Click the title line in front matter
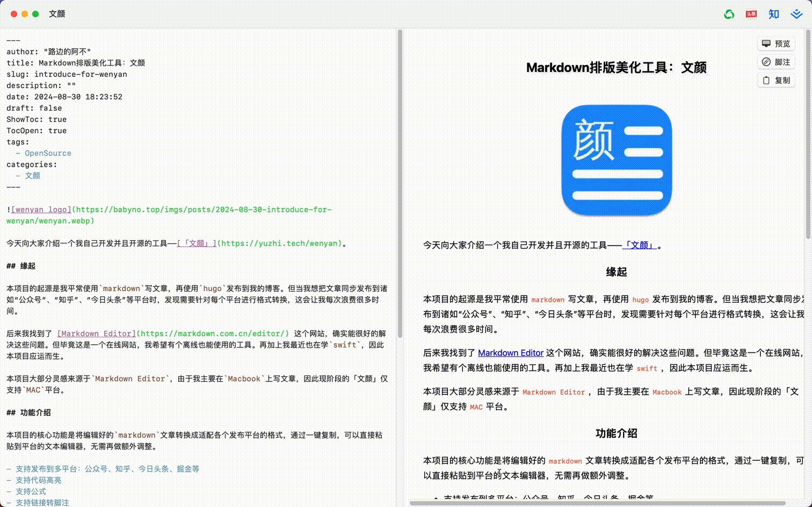Viewport: 812px width, 507px height. coord(76,63)
